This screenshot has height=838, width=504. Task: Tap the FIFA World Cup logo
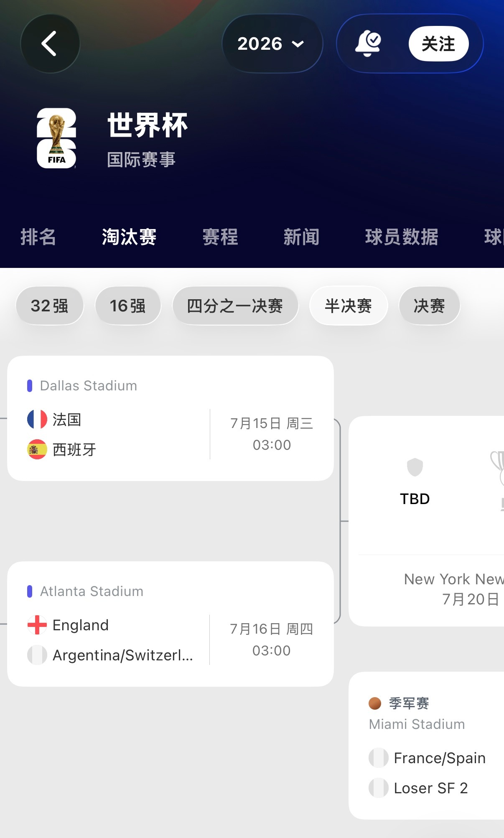(56, 138)
